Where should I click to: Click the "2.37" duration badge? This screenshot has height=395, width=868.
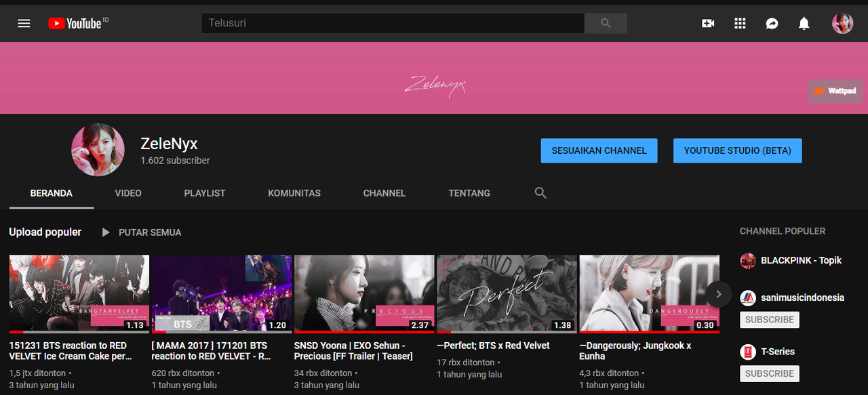[420, 325]
